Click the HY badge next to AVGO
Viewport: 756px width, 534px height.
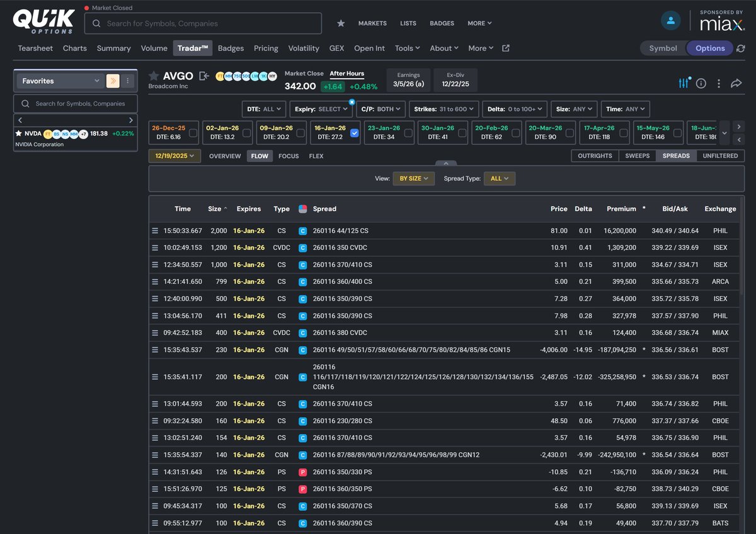(x=272, y=76)
